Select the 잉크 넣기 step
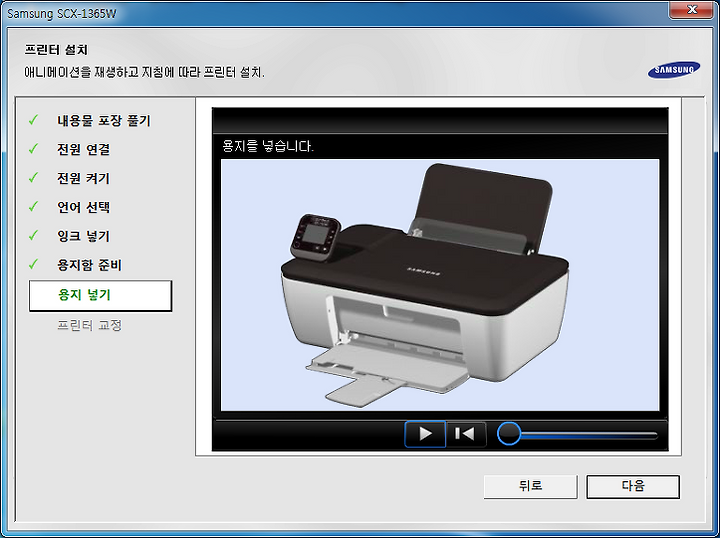This screenshot has width=720, height=538. (84, 236)
